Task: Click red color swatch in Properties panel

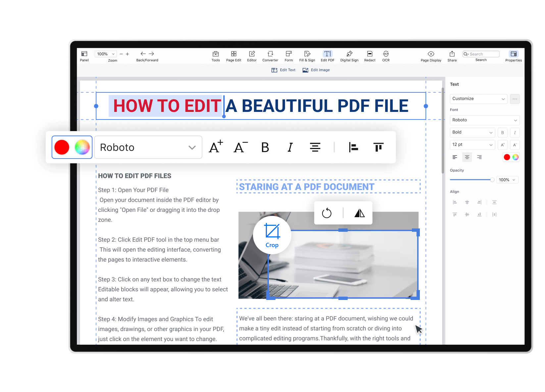Action: 507,157
